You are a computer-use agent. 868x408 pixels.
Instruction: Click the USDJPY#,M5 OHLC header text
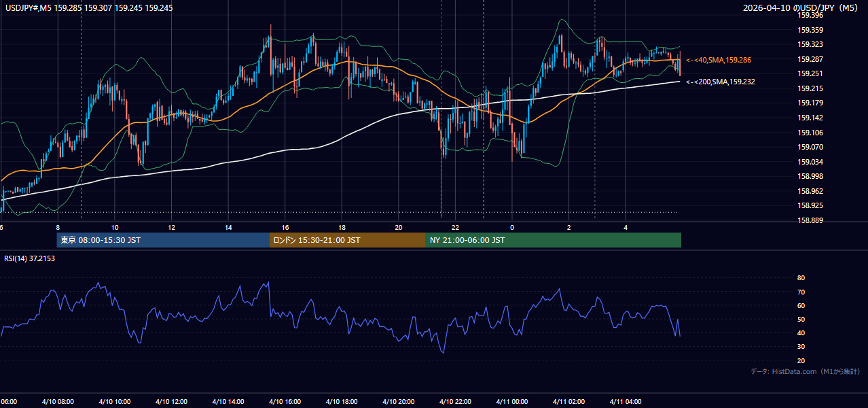pyautogui.click(x=89, y=8)
